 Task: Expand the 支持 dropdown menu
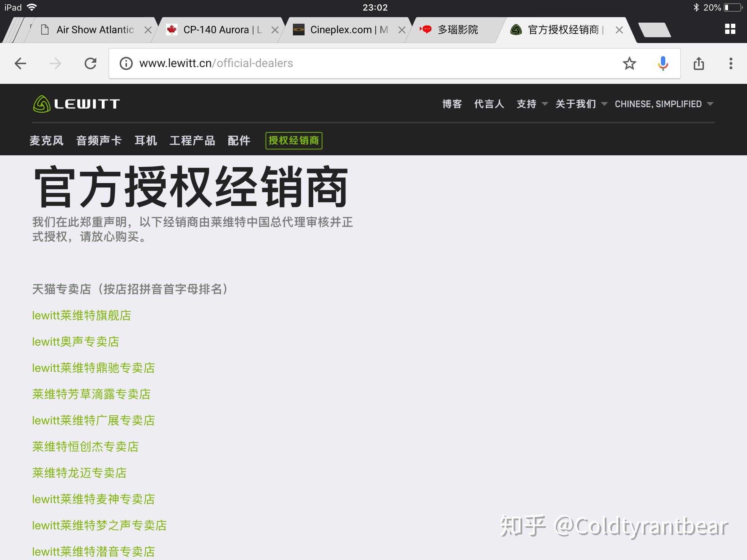point(532,104)
